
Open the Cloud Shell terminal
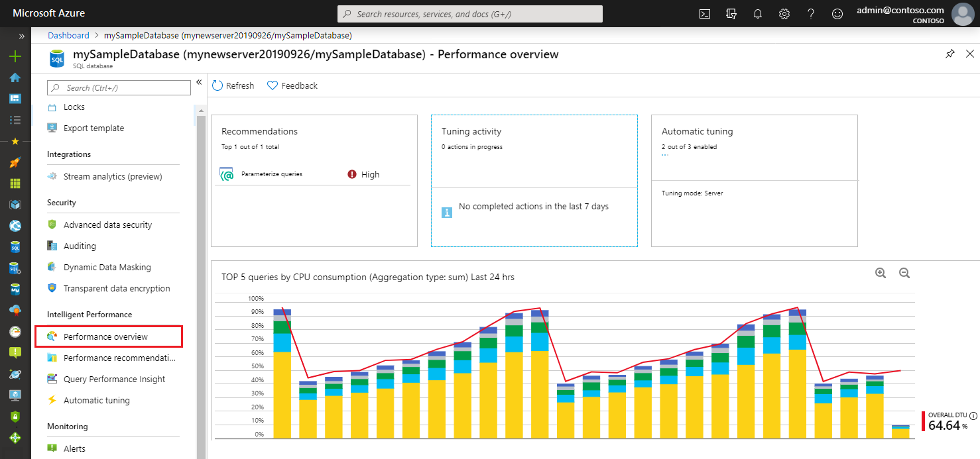tap(704, 13)
